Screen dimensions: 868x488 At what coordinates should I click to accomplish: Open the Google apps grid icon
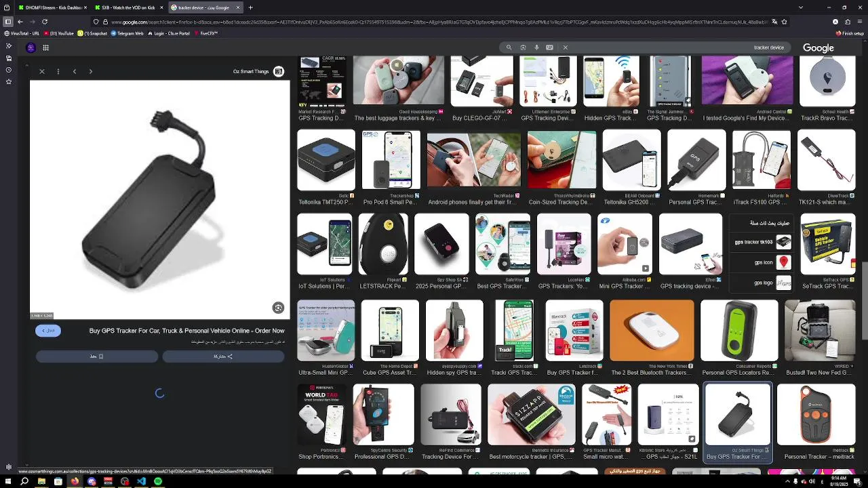pos(45,47)
